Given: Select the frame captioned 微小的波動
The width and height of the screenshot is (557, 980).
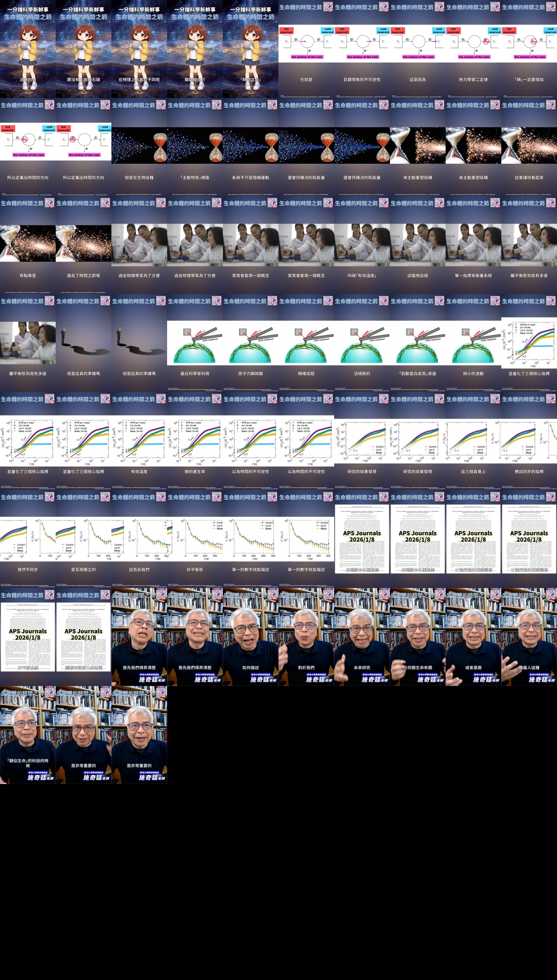Looking at the screenshot, I should 473,343.
